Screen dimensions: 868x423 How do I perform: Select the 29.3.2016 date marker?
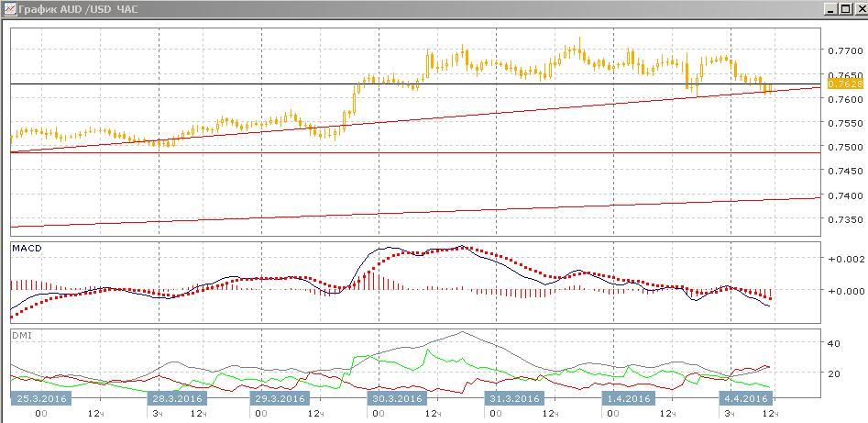279,398
